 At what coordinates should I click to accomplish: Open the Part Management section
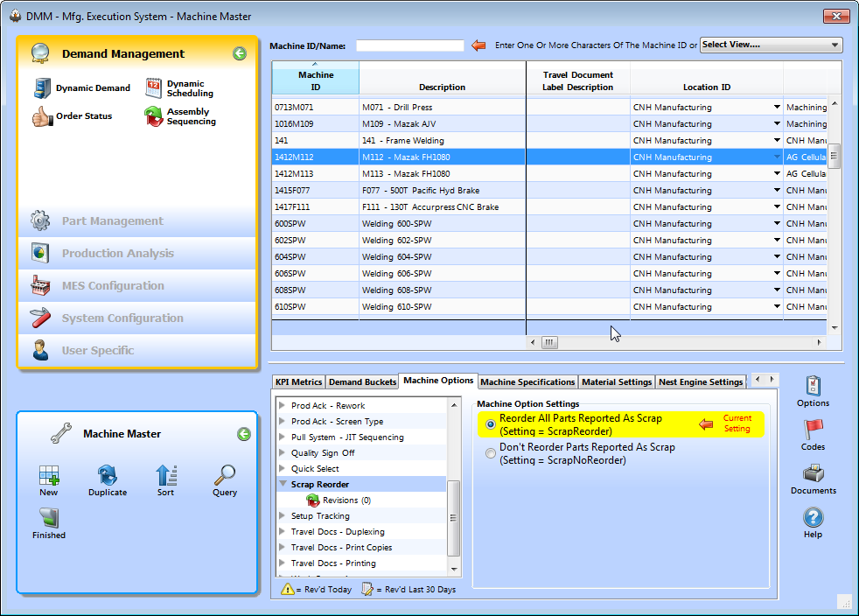(x=137, y=220)
